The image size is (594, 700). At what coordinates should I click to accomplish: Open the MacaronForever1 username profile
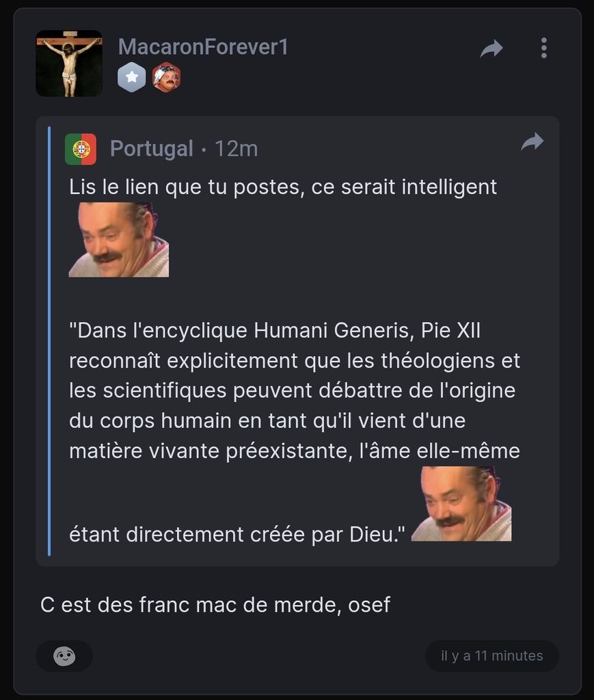(x=203, y=47)
